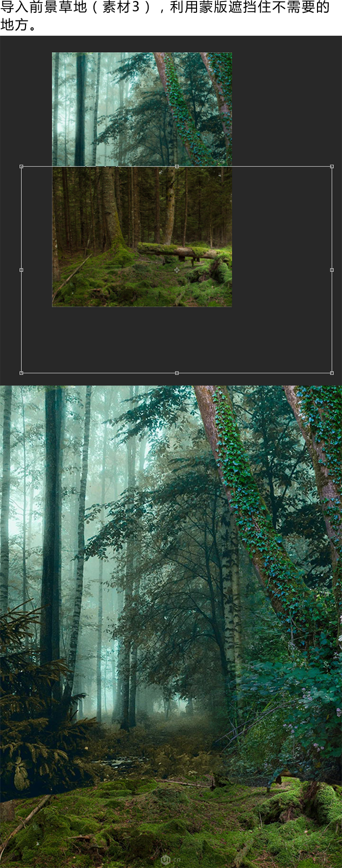Click the transform center reference point crosshair

177,270
